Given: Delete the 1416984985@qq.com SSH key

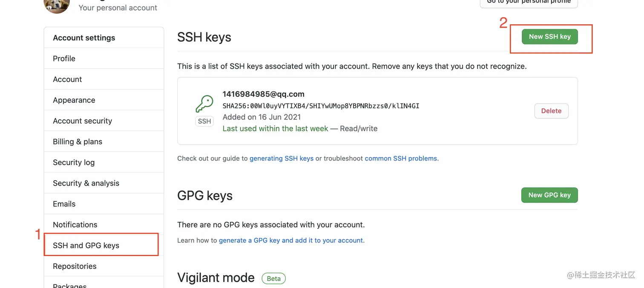Looking at the screenshot, I should pyautogui.click(x=551, y=111).
